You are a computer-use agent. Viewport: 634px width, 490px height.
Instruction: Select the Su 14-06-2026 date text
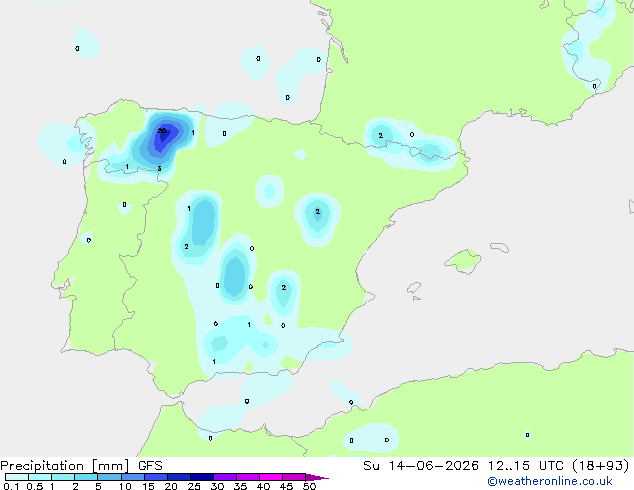point(421,466)
